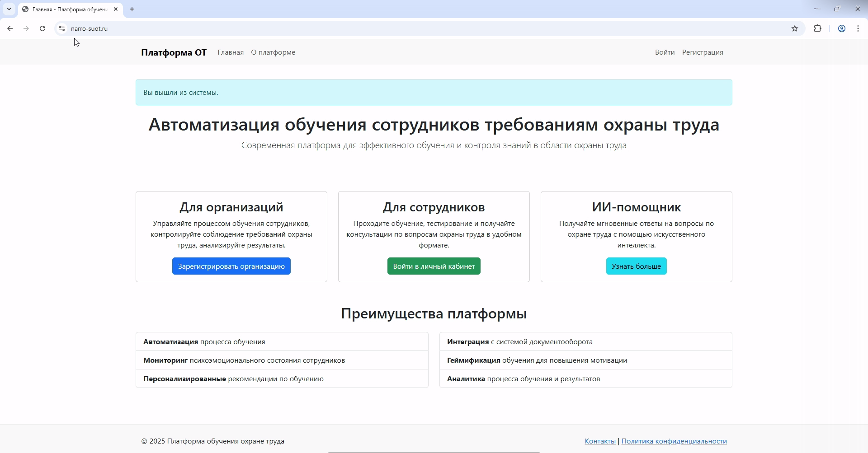Open site permissions via the tune icon
The height and width of the screenshot is (453, 868).
(61, 28)
